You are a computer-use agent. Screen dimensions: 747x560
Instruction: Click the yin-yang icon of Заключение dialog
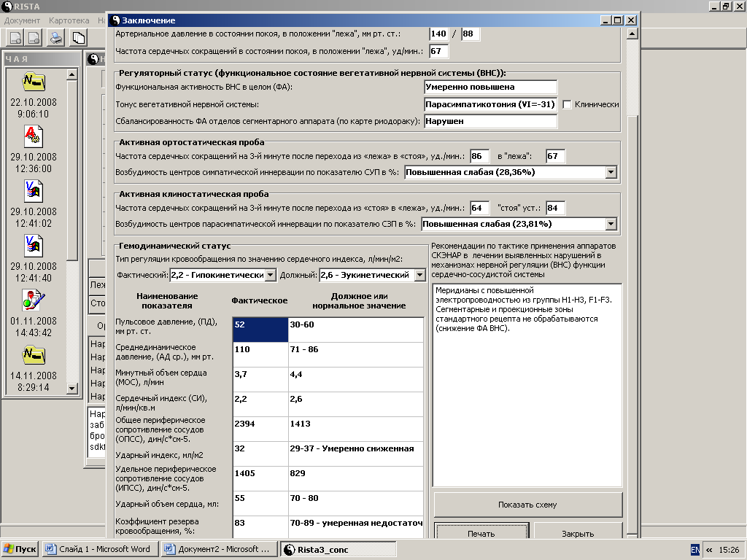coord(115,20)
